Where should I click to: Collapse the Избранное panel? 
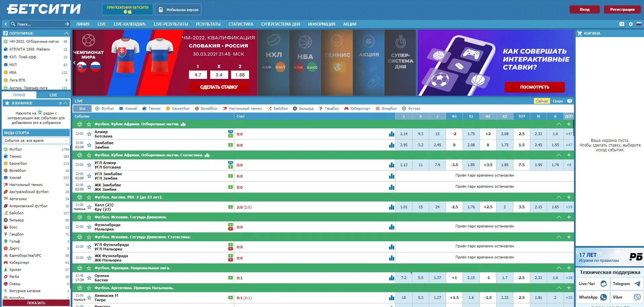(66, 103)
